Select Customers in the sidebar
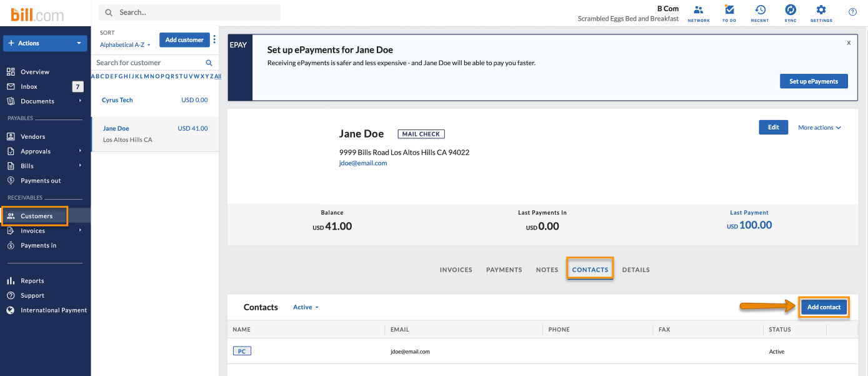 tap(37, 216)
